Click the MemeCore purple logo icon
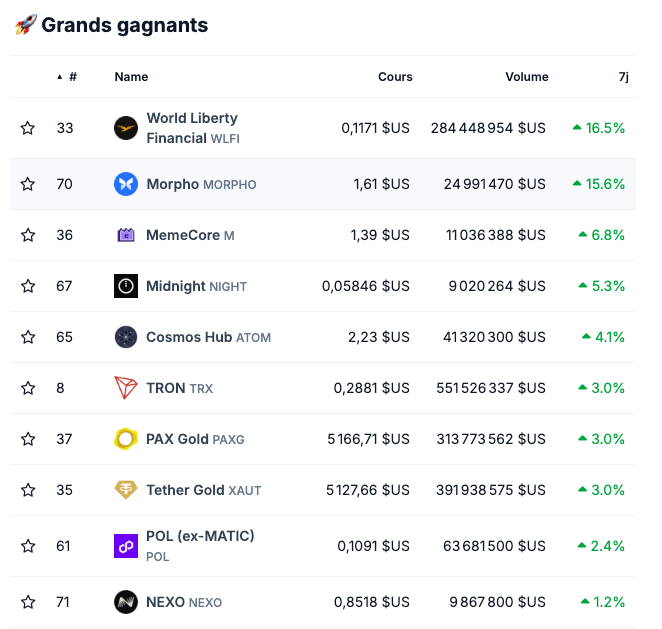The height and width of the screenshot is (629, 662). click(126, 235)
